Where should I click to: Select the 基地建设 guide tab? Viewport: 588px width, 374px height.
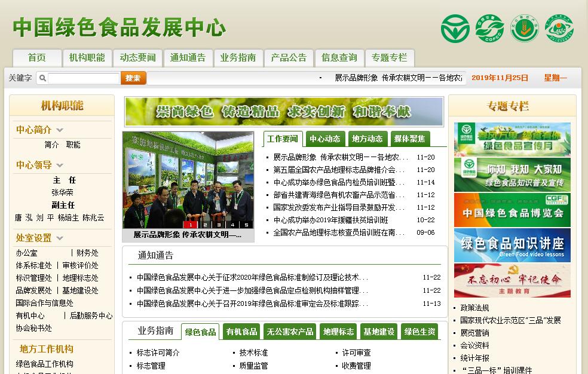point(379,332)
